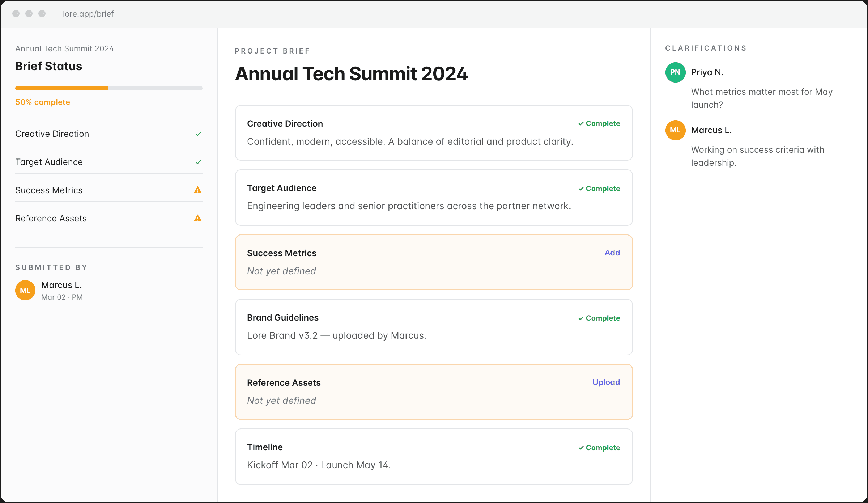This screenshot has width=868, height=503.
Task: Click the Creative Direction sidebar checkmark icon
Action: click(x=198, y=134)
